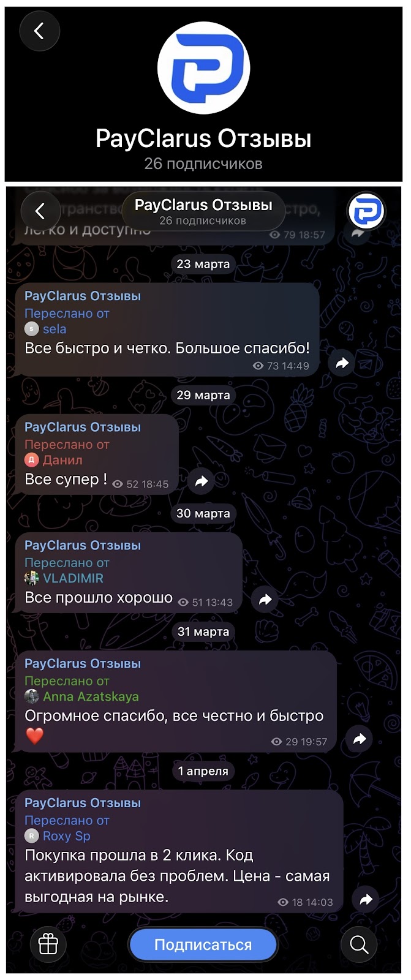Screen dimensions: 411x980
Task: Share the Anna Azatskaya review
Action: [x=360, y=739]
